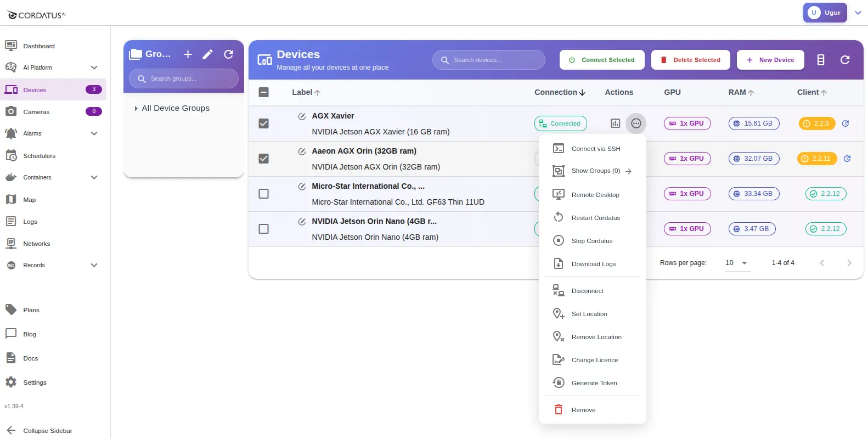Expand All Device Groups tree node
This screenshot has width=868, height=439.
click(136, 109)
